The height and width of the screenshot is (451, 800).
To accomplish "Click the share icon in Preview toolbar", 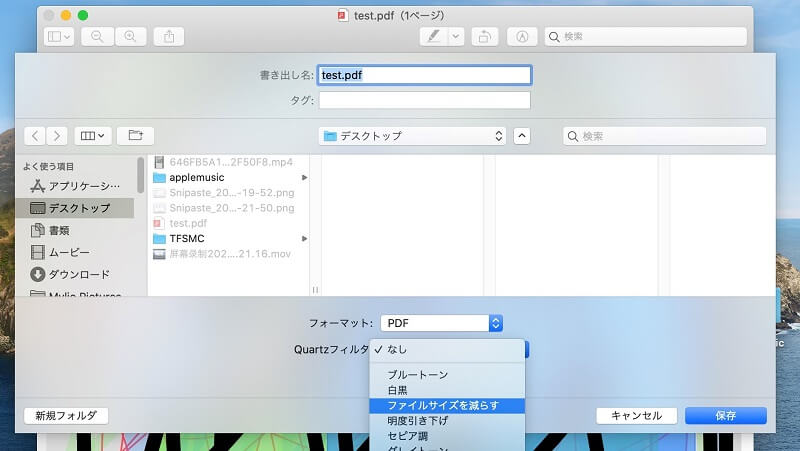I will coord(169,36).
